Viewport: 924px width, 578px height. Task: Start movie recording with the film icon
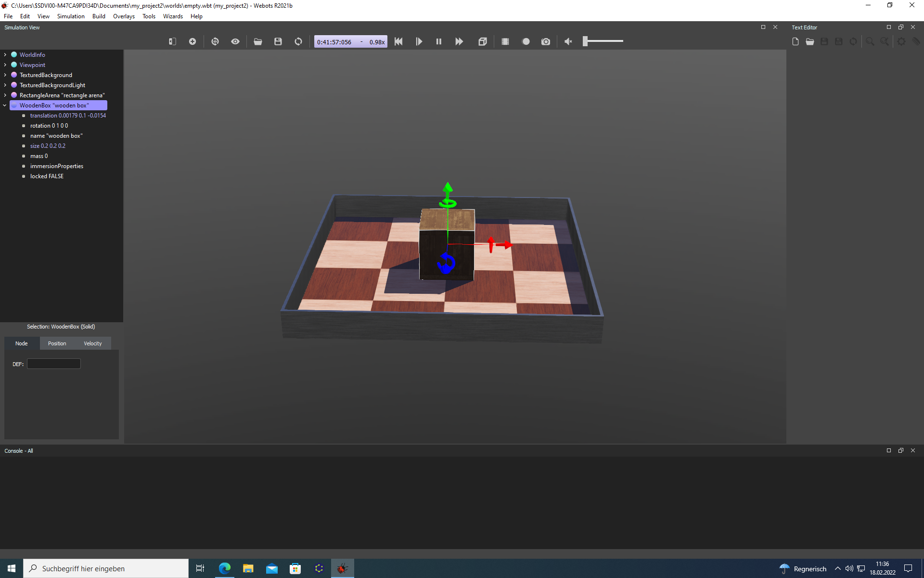(505, 42)
